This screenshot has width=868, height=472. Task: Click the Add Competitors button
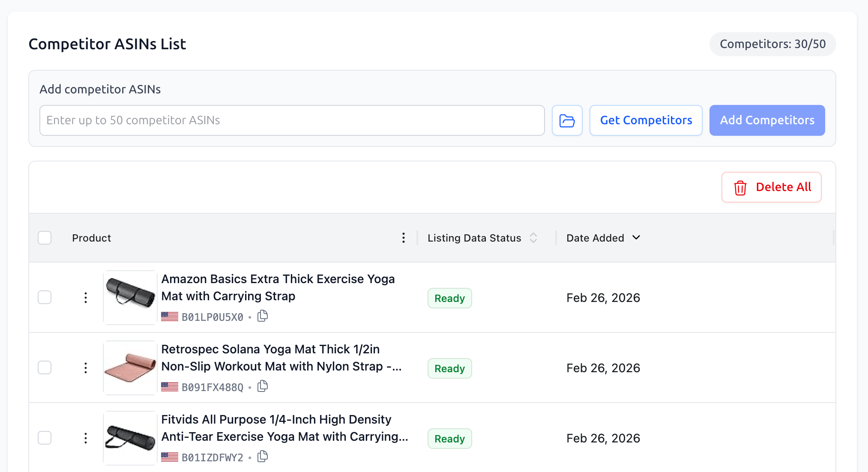pyautogui.click(x=767, y=120)
